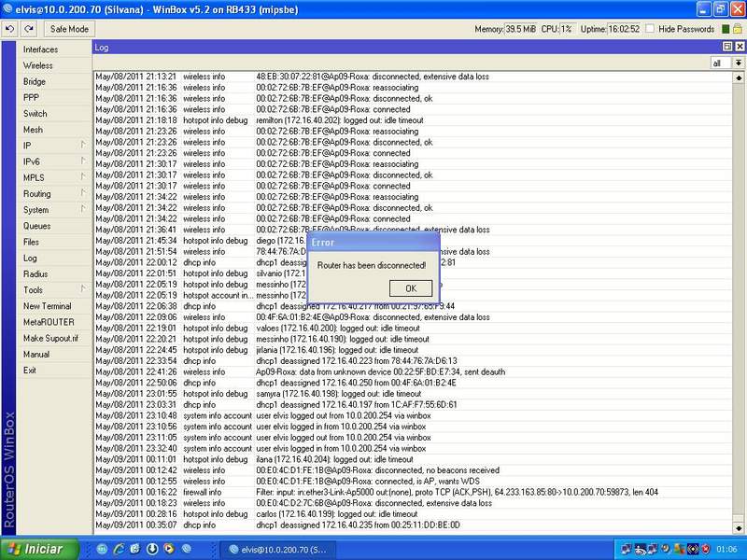Open the Interfaces menu item
The width and height of the screenshot is (747, 560).
click(53, 49)
